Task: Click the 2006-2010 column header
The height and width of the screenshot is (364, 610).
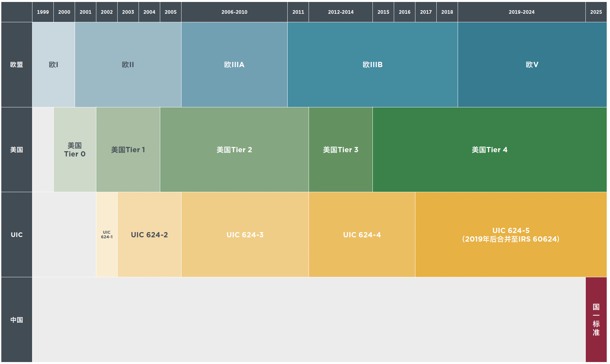Action: pos(234,12)
